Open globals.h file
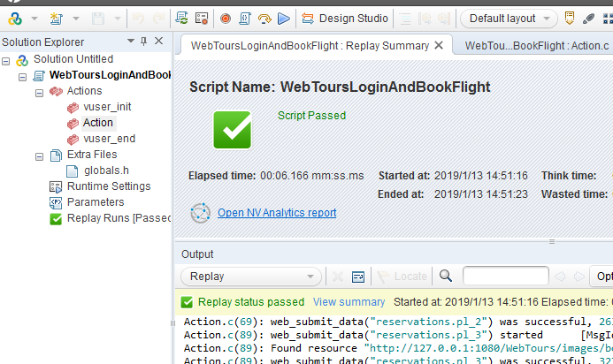Image resolution: width=613 pixels, height=364 pixels. click(x=106, y=171)
